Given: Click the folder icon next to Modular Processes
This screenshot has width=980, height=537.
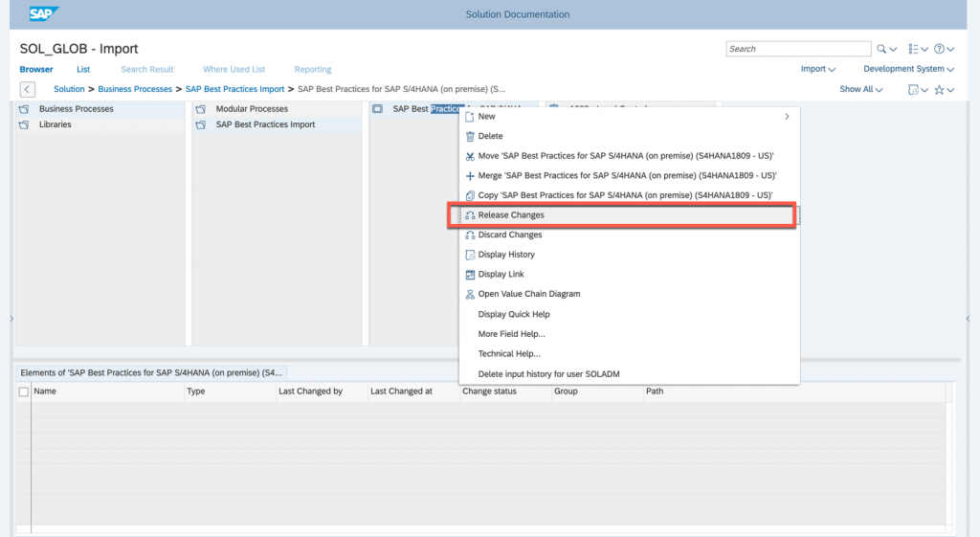Looking at the screenshot, I should [x=201, y=109].
